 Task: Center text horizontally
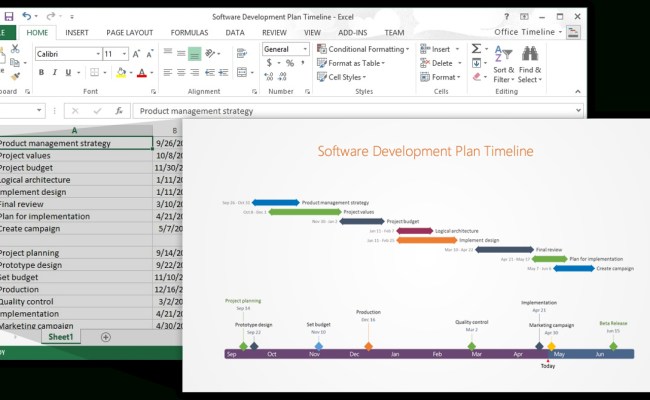181,73
